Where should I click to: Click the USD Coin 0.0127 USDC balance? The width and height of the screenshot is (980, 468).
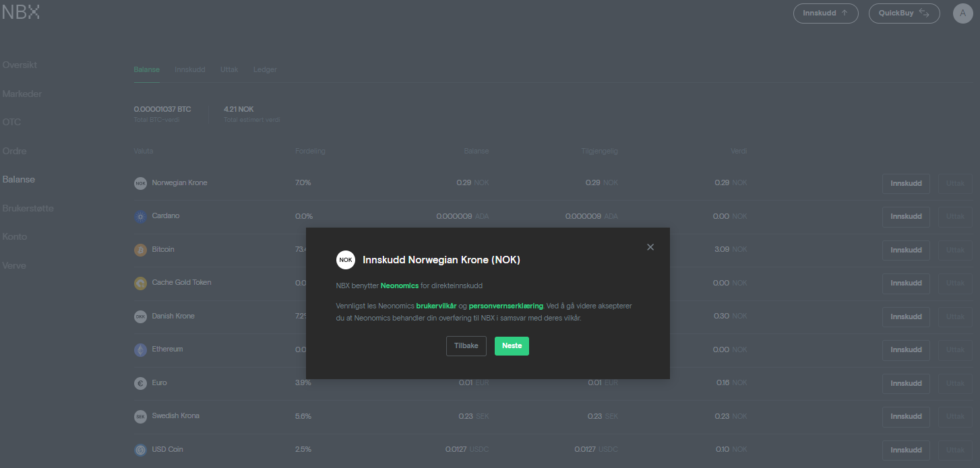pyautogui.click(x=468, y=450)
